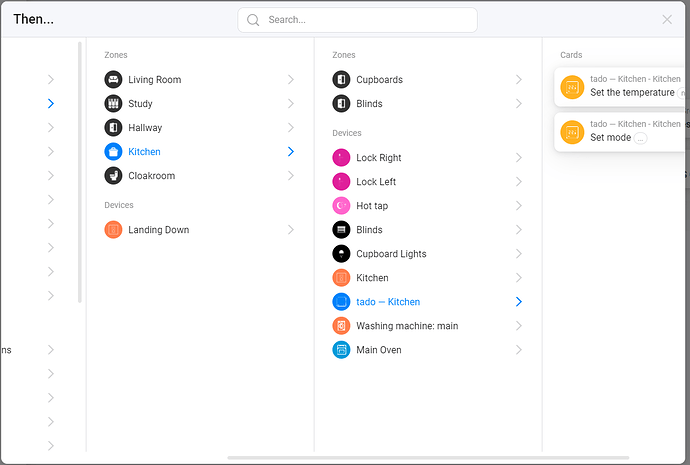Click the blue chevron next to tado — Kitchen
Screen dimensions: 690x465
click(x=519, y=302)
